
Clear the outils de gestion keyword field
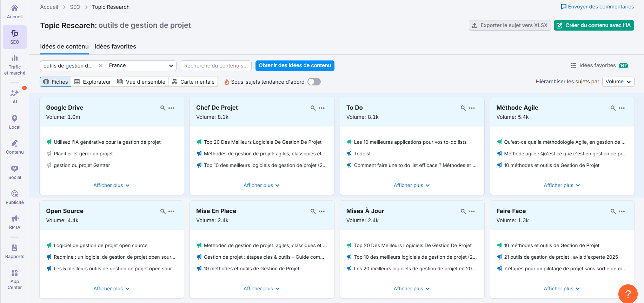100,66
